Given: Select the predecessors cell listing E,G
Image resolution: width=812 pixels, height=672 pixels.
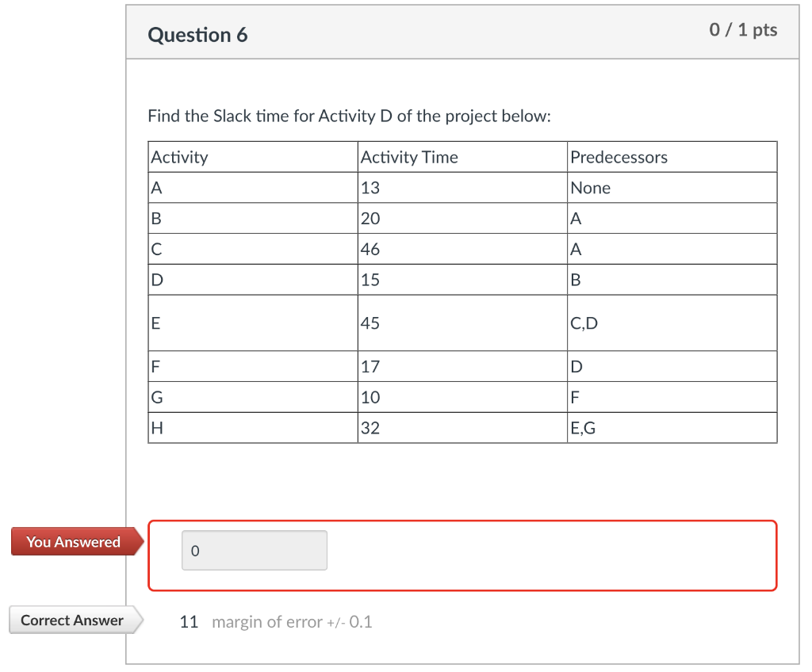Looking at the screenshot, I should point(583,428).
